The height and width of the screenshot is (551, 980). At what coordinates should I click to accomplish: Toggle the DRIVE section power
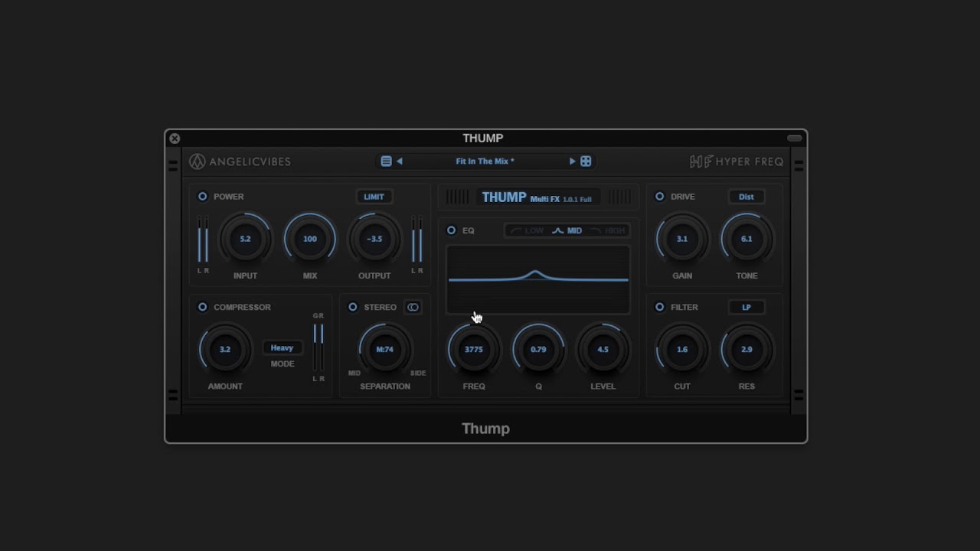pyautogui.click(x=659, y=197)
